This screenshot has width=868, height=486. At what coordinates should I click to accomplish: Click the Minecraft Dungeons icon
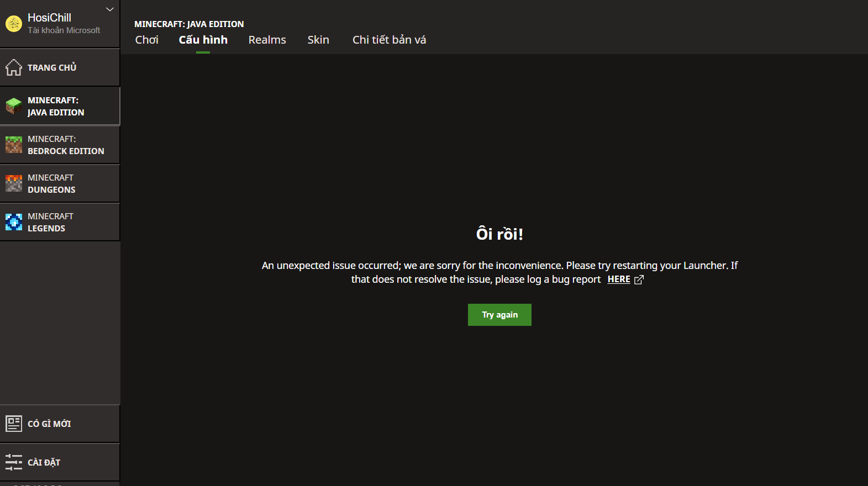(x=14, y=183)
